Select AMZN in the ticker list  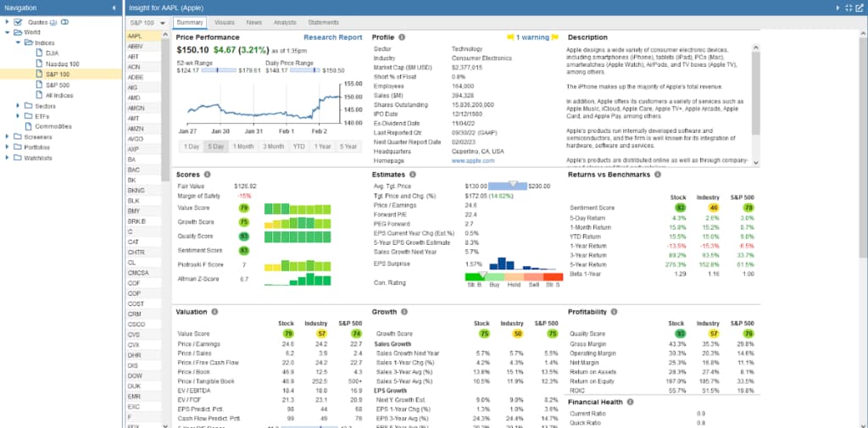coord(143,129)
